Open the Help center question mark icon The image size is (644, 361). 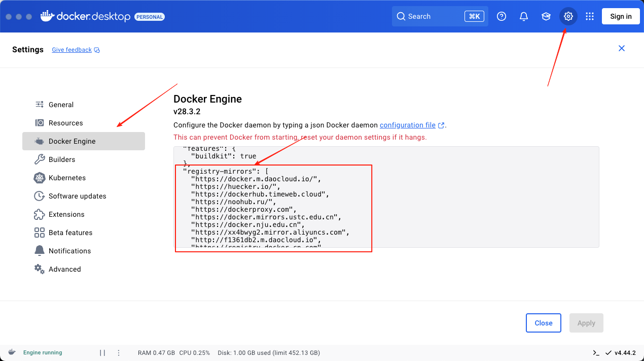(x=502, y=16)
